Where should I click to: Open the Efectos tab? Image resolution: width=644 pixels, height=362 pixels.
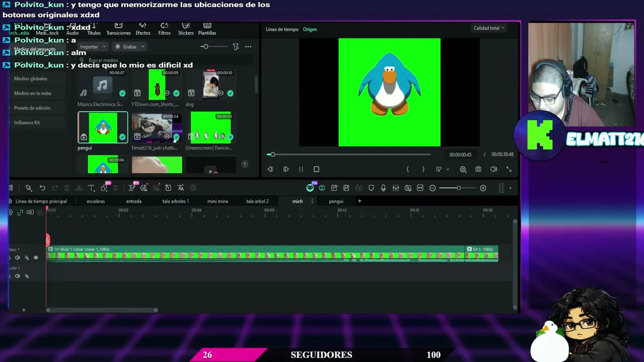click(x=143, y=29)
